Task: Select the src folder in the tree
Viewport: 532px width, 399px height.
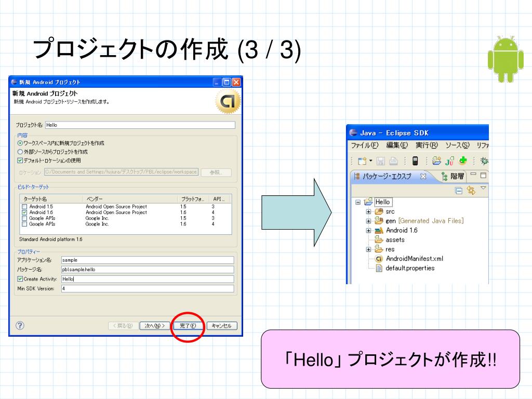Action: (390, 211)
